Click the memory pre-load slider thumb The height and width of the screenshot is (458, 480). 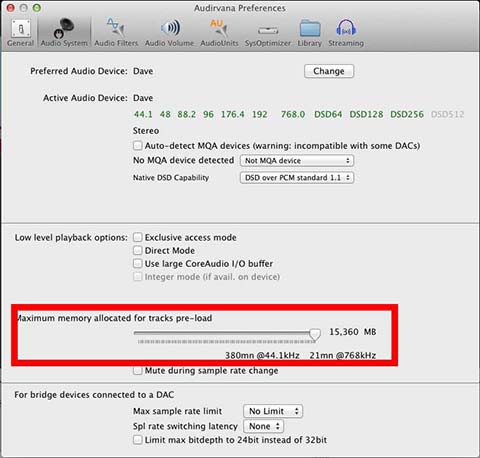pyautogui.click(x=315, y=334)
